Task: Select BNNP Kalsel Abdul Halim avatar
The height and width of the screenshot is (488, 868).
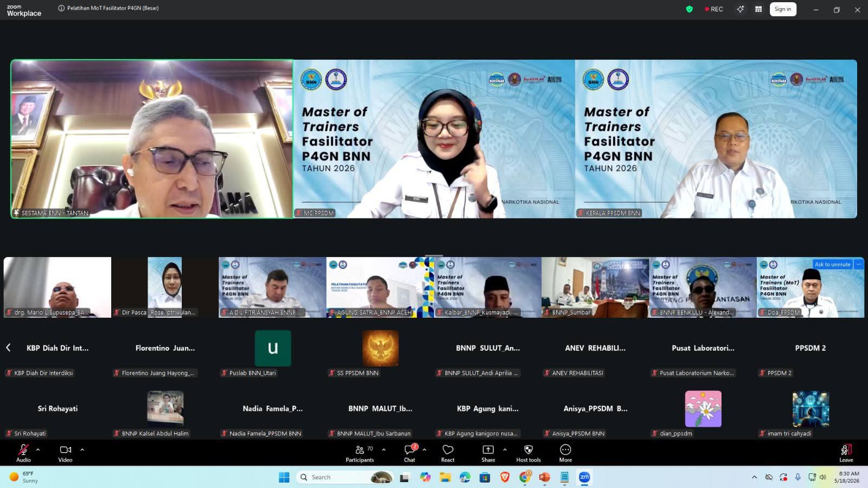Action: pyautogui.click(x=165, y=408)
